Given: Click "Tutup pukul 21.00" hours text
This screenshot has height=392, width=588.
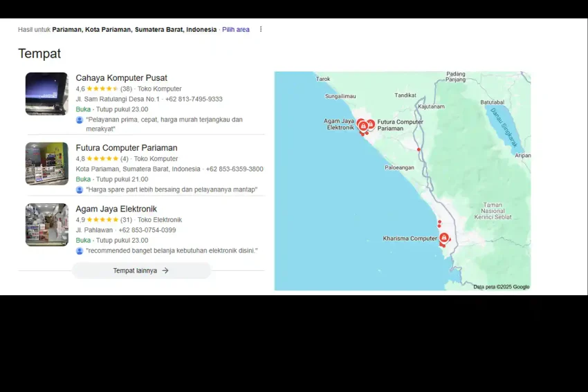Looking at the screenshot, I should pyautogui.click(x=122, y=179).
